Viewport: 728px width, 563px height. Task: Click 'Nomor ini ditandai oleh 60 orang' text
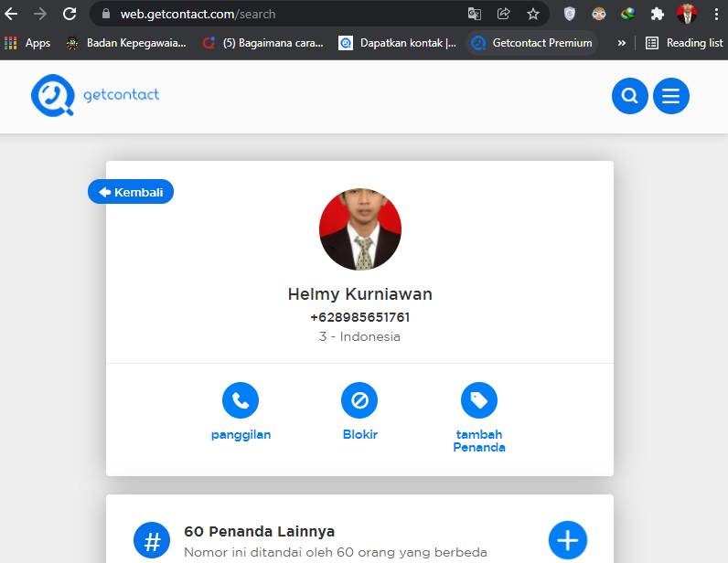coord(336,552)
